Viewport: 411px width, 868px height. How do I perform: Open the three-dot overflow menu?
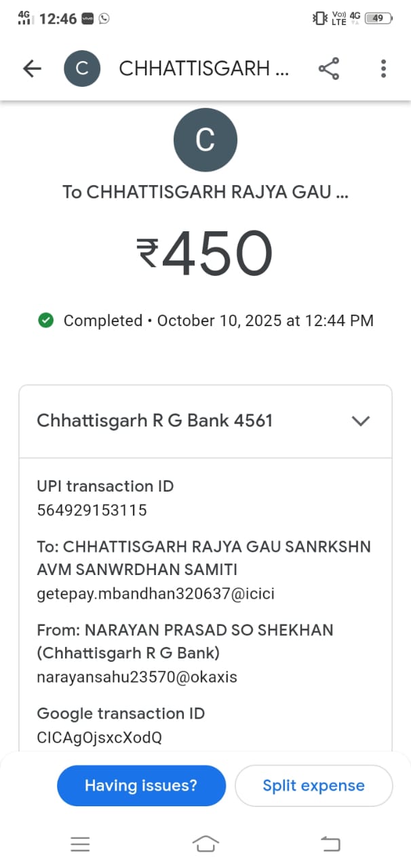click(x=383, y=68)
